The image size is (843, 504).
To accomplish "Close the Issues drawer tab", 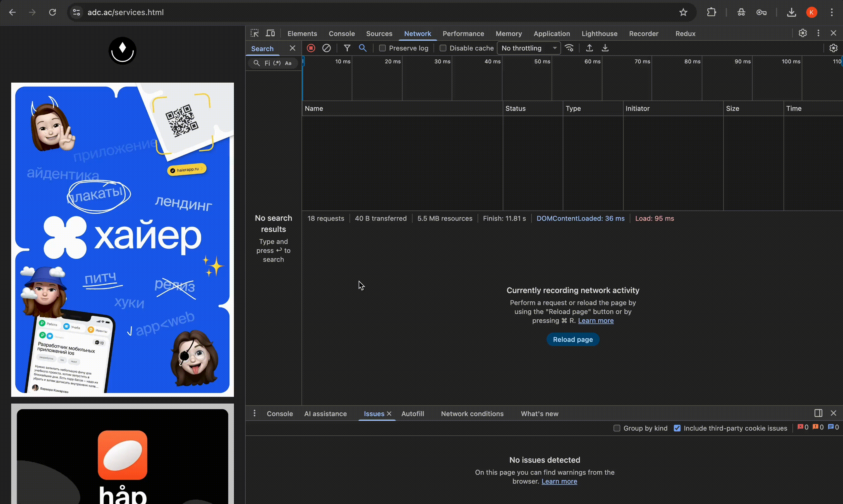I will click(x=389, y=414).
